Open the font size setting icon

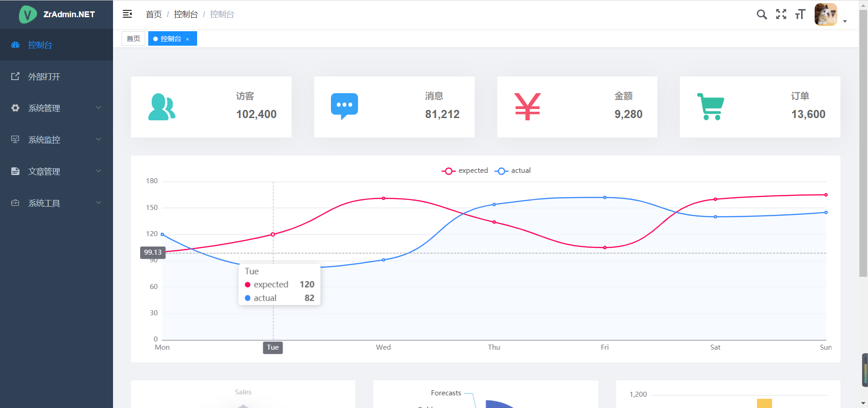coord(800,14)
